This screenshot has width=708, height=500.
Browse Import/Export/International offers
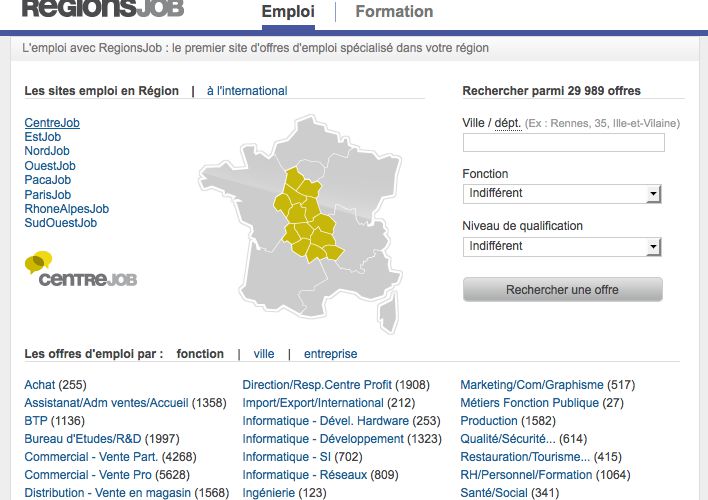tap(313, 403)
